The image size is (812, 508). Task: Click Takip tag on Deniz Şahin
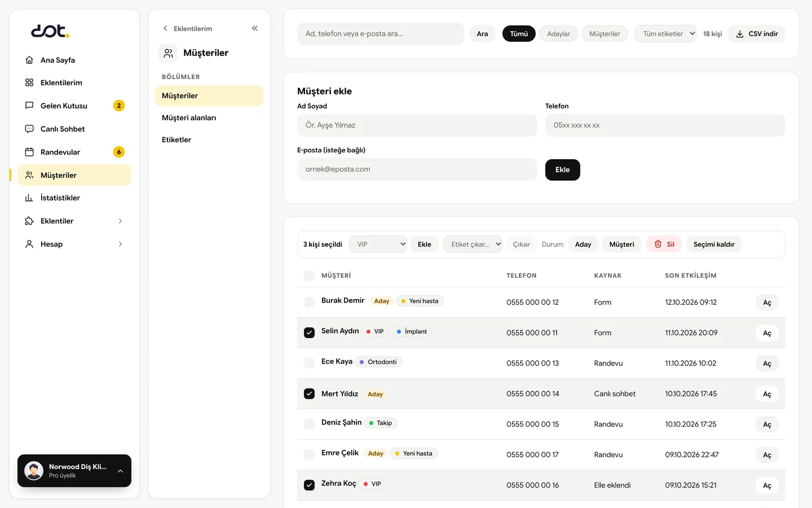point(381,423)
